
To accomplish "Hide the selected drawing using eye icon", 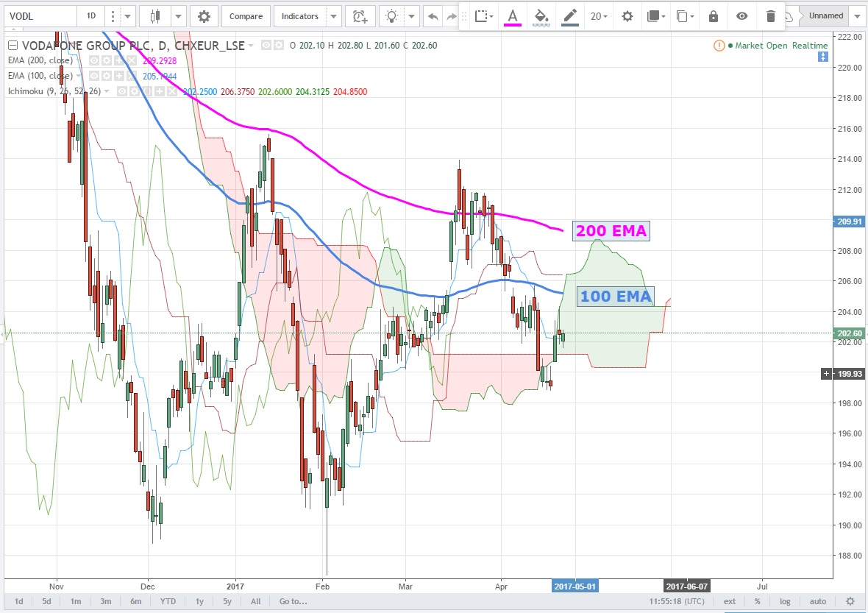I will coord(741,17).
